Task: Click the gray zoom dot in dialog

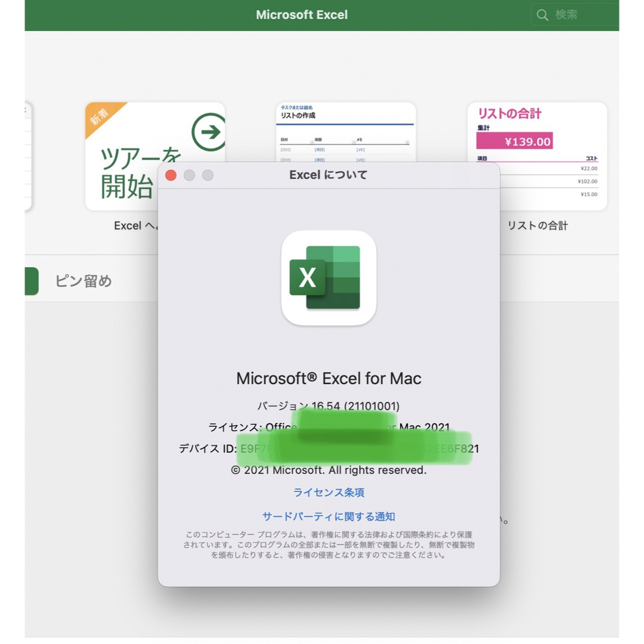Action: tap(208, 175)
